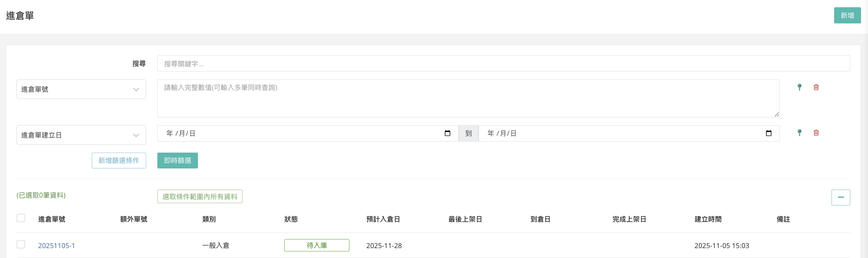Image resolution: width=868 pixels, height=258 pixels.
Task: Click the 新增 button to create order
Action: point(847,15)
